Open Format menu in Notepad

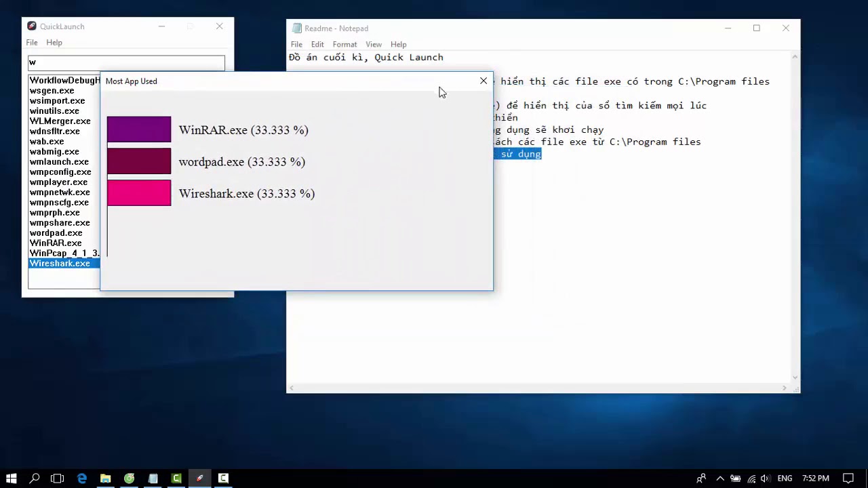[x=344, y=45]
